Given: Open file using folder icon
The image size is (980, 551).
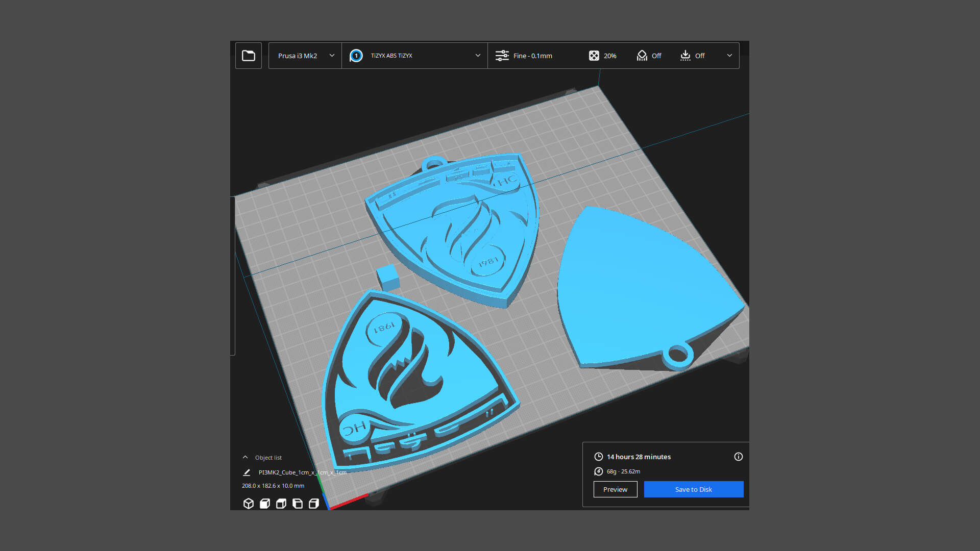Looking at the screenshot, I should click(x=249, y=56).
